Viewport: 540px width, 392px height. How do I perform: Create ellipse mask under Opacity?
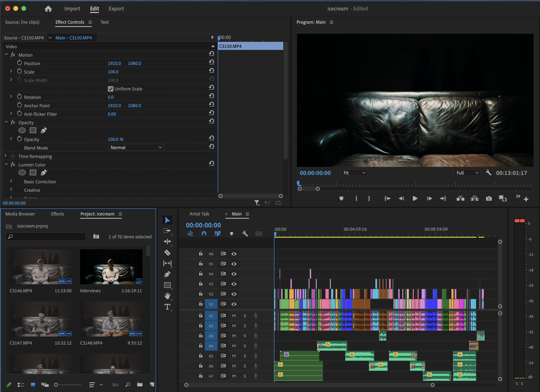click(22, 130)
